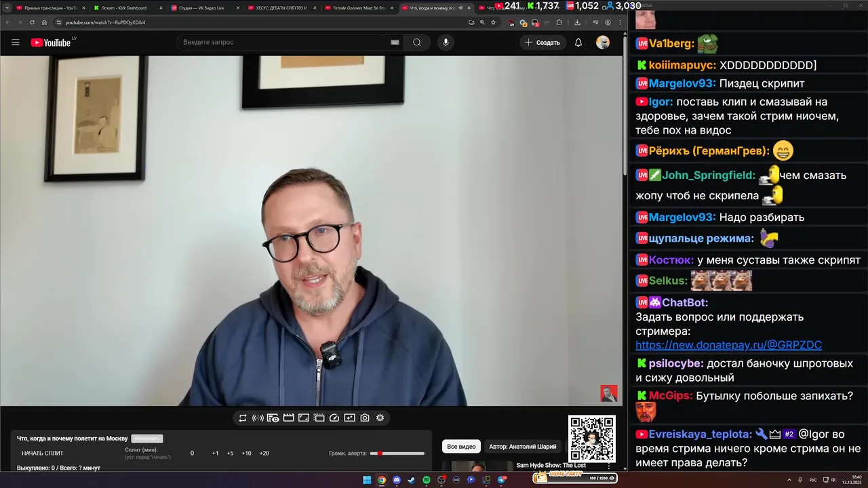
Task: Switch to Female Gooners tab
Action: point(358,8)
